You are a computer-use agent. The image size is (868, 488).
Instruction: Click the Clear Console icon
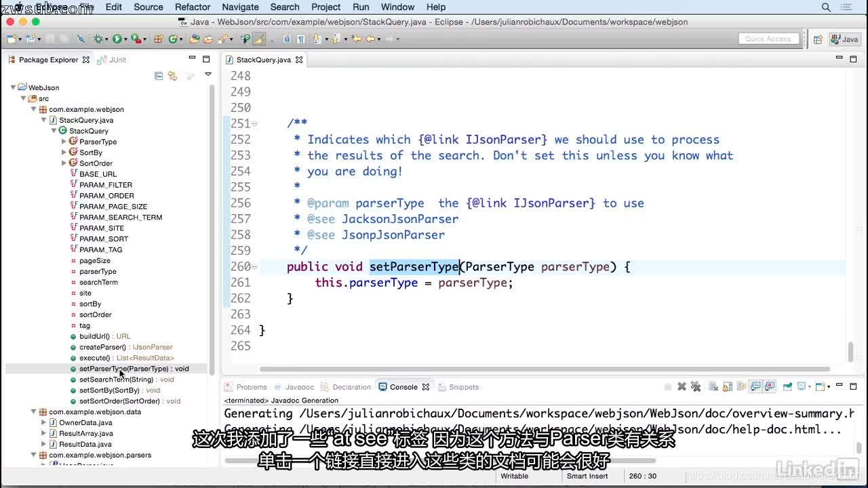(713, 387)
